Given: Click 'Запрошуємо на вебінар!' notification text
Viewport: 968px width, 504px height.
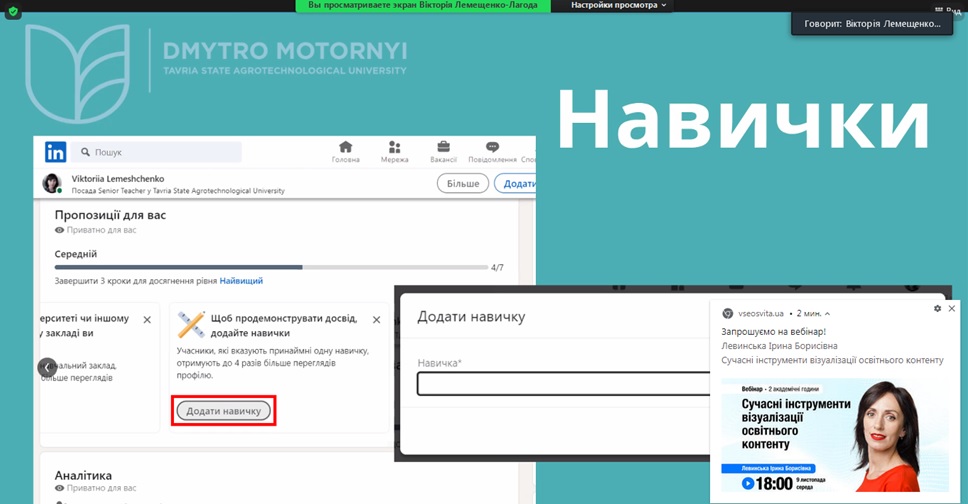Looking at the screenshot, I should tap(774, 332).
